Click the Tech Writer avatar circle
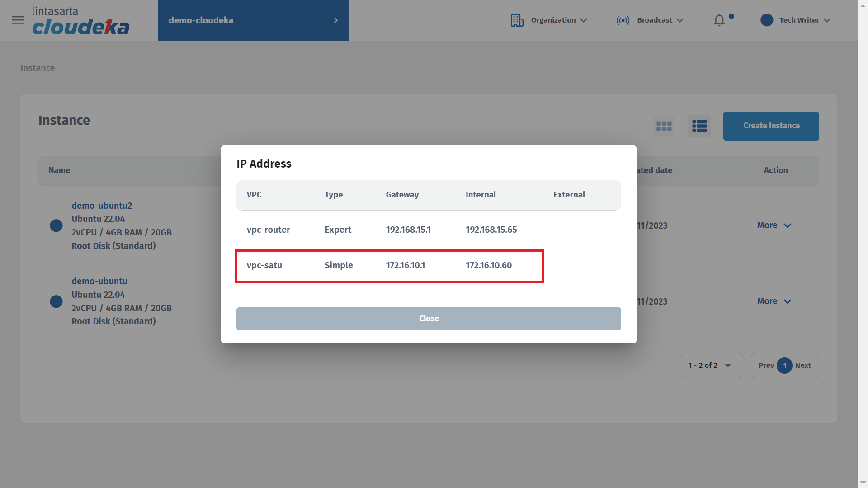Image resolution: width=868 pixels, height=488 pixels. 766,20
